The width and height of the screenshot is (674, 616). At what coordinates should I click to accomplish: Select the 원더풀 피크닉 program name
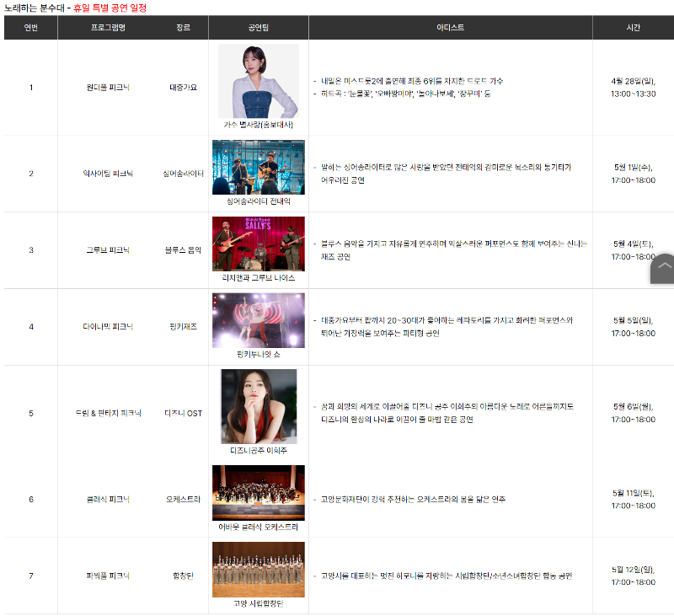click(108, 88)
